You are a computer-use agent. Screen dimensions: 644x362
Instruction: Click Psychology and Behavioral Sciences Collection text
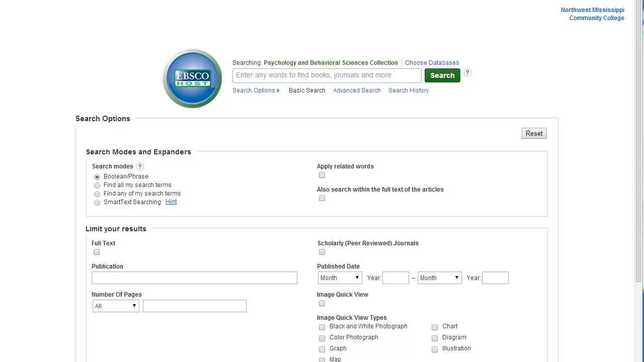331,63
